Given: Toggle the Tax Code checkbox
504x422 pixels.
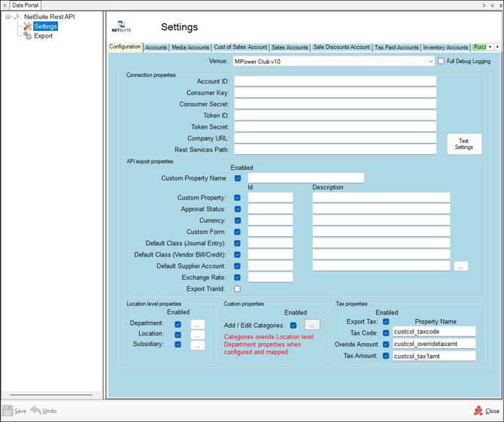Looking at the screenshot, I should pos(386,333).
